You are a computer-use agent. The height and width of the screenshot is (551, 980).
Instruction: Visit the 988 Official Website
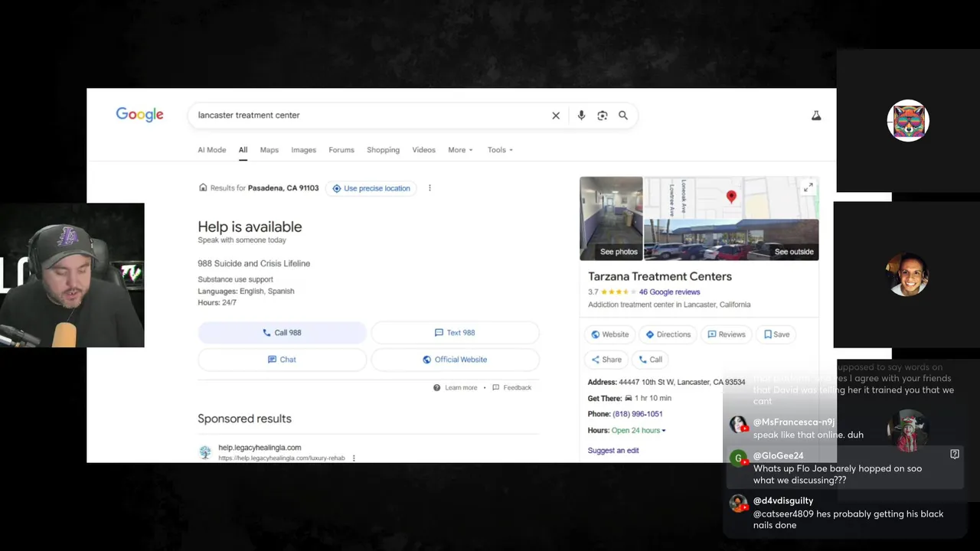click(455, 360)
